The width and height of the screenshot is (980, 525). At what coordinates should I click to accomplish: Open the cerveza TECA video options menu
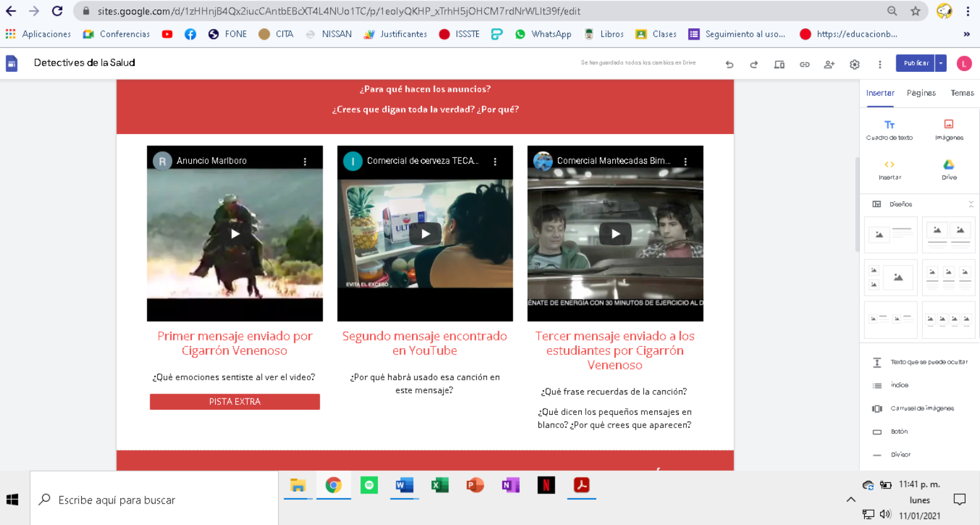point(495,162)
